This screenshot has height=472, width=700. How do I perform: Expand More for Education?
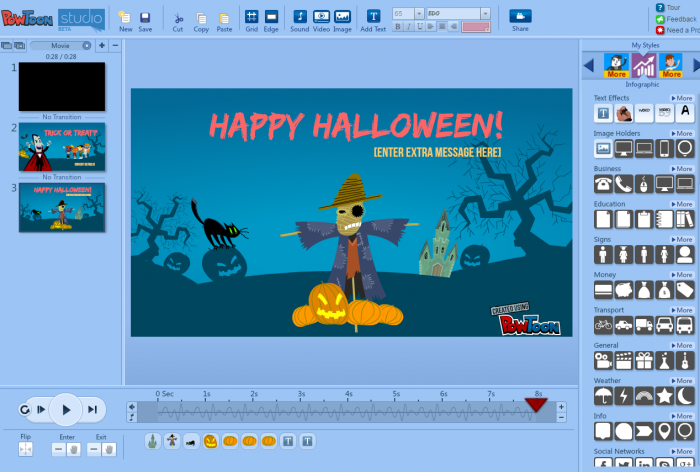point(682,204)
